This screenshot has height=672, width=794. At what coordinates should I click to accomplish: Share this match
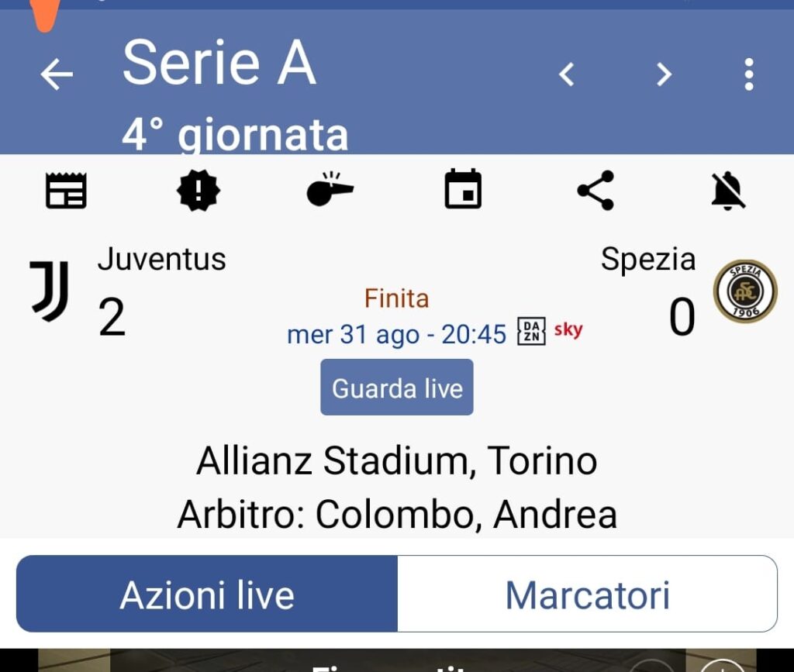pos(595,191)
